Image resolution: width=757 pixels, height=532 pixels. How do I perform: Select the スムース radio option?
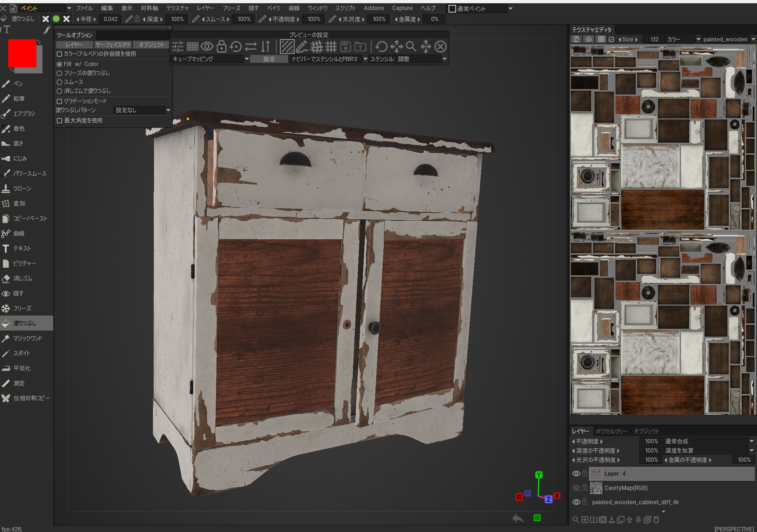pos(60,82)
